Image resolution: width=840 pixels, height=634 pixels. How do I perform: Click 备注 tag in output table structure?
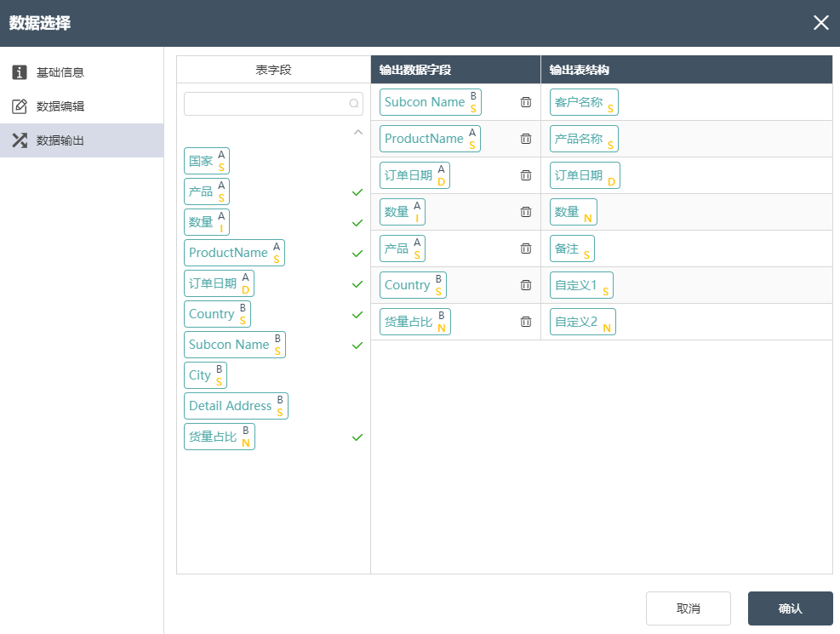[572, 248]
